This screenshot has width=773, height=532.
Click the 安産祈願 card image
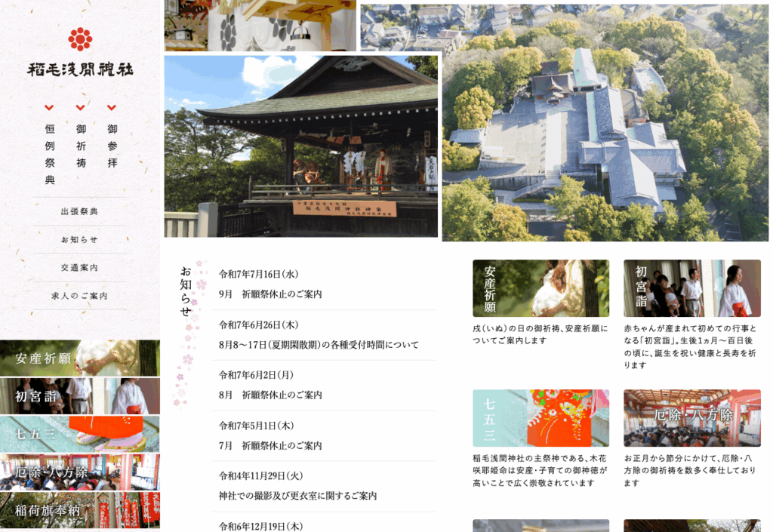540,288
